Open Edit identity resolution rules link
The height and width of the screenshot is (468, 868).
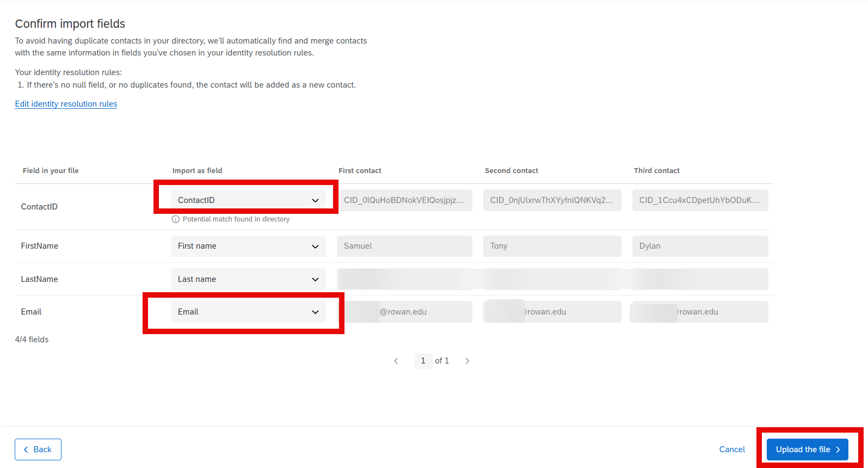click(x=66, y=104)
